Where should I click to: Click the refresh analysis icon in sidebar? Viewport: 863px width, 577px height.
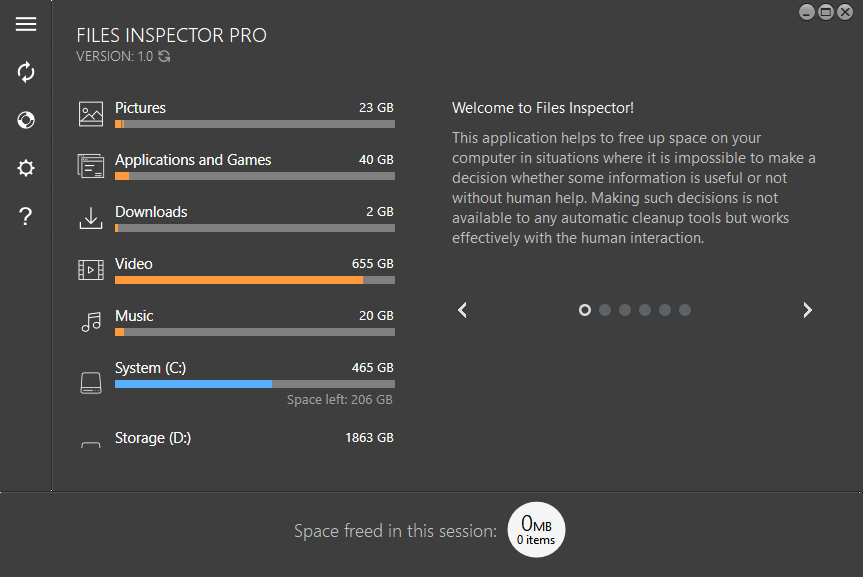[26, 72]
